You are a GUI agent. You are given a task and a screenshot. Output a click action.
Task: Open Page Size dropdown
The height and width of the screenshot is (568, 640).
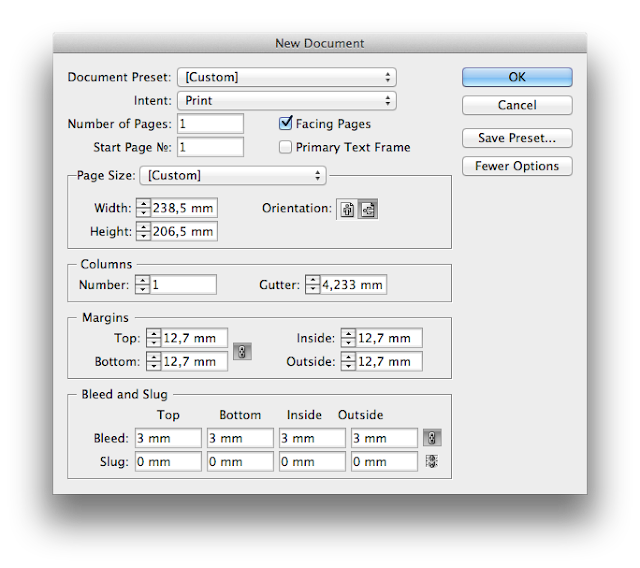point(232,175)
